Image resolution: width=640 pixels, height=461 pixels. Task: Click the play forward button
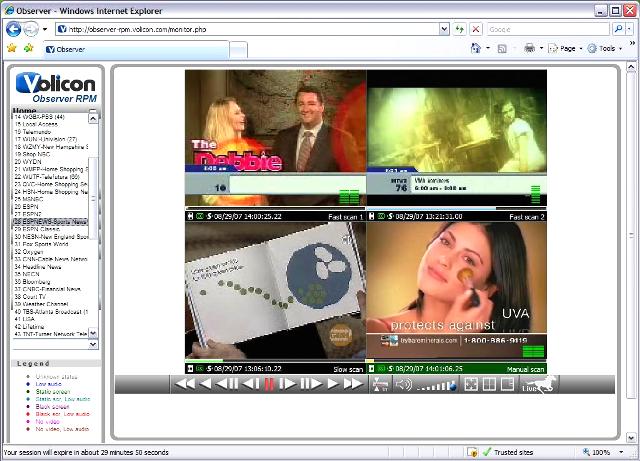[333, 384]
